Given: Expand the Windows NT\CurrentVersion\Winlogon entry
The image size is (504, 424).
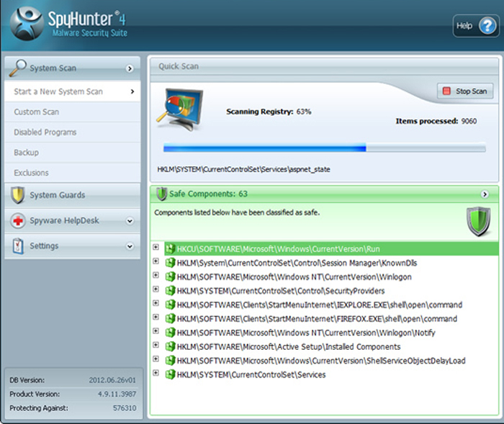Looking at the screenshot, I should (x=156, y=275).
